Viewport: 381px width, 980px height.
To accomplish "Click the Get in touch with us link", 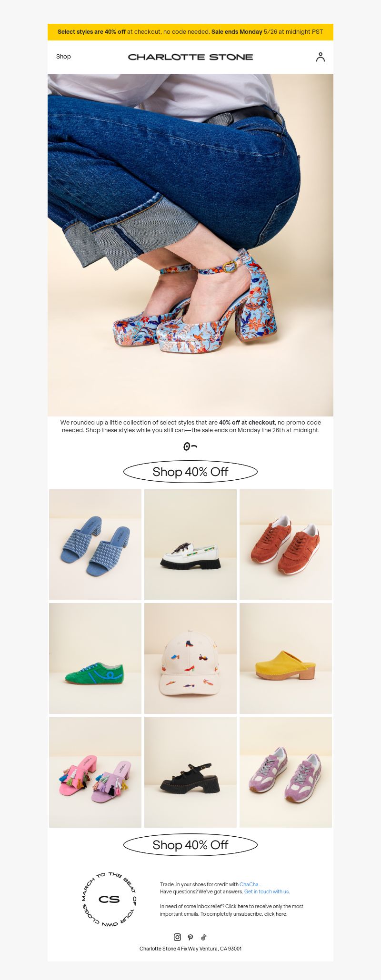I will click(x=266, y=891).
